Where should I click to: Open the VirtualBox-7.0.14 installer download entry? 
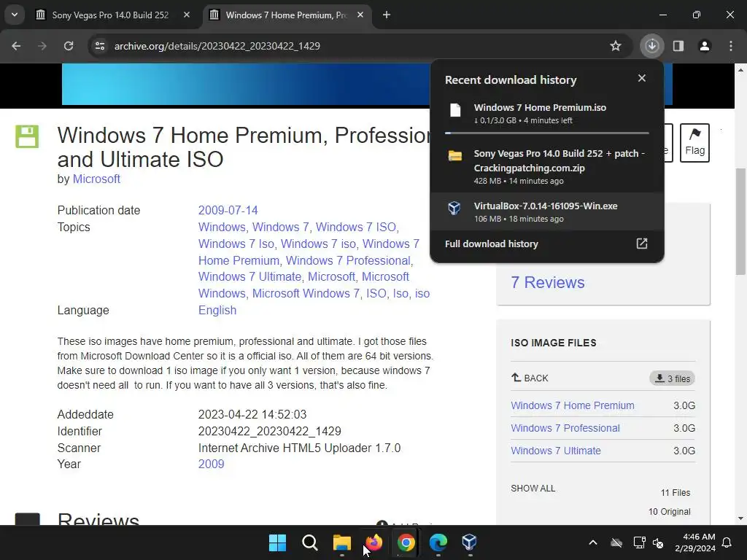coord(547,212)
